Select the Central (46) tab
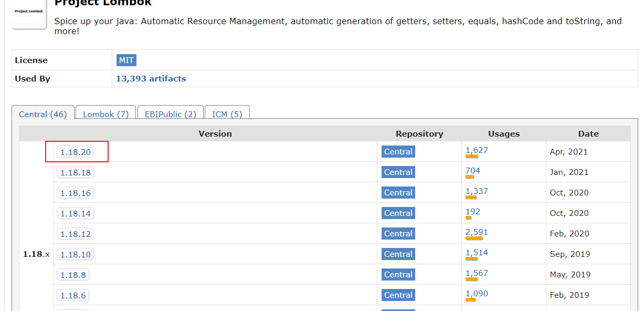Screen dimensions: 644x311 [x=43, y=114]
